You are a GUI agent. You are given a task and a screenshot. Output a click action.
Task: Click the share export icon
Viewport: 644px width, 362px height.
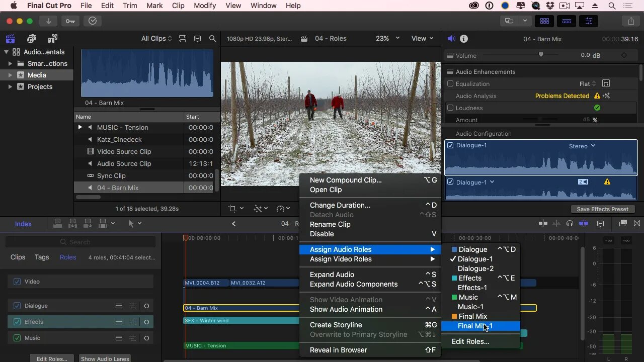click(631, 21)
